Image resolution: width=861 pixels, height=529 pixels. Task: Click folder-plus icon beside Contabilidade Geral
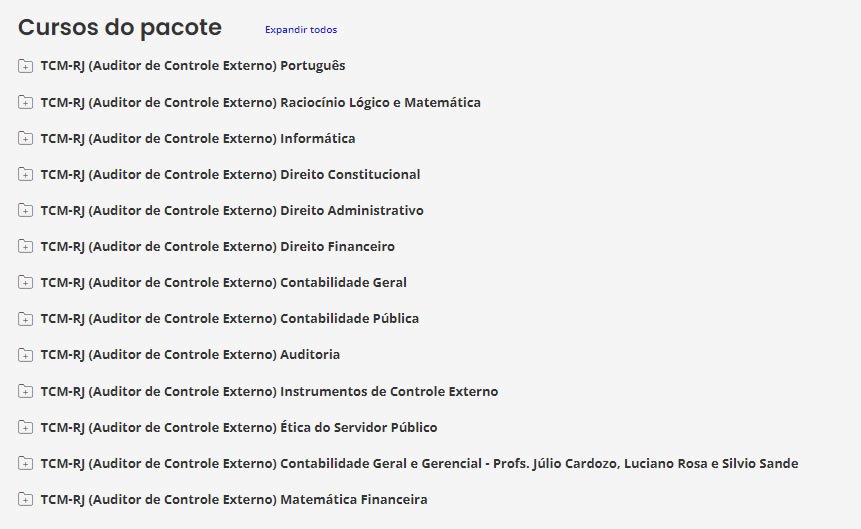[25, 283]
